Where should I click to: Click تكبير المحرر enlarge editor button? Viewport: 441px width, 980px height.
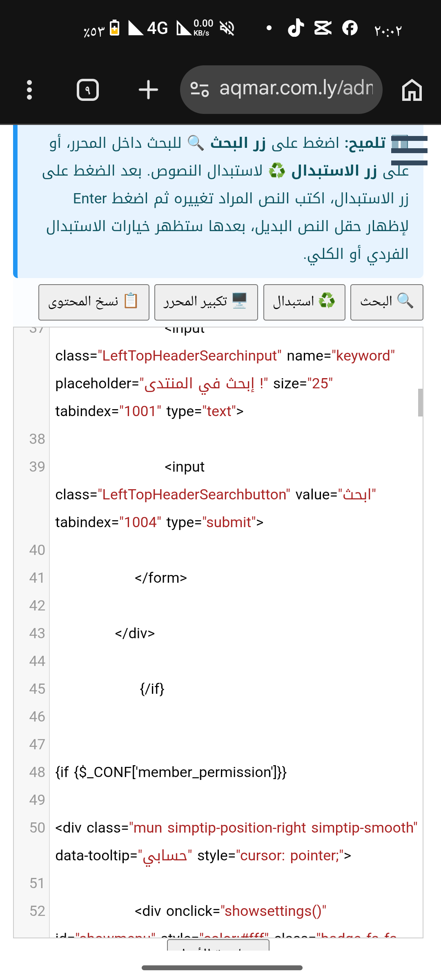[206, 302]
